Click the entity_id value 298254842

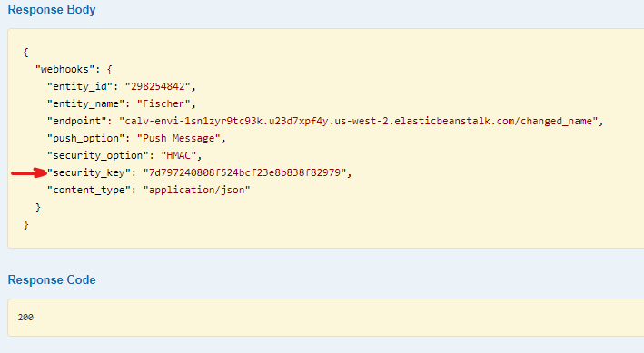click(x=158, y=86)
